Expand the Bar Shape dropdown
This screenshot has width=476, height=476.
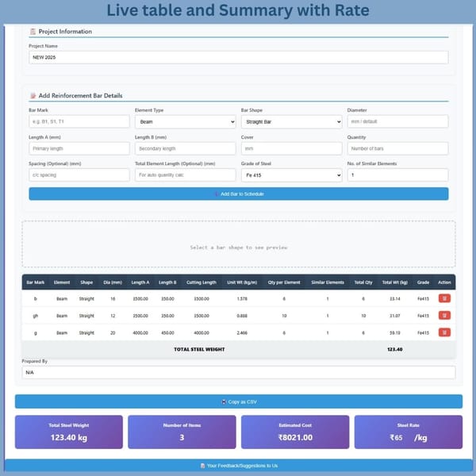[x=291, y=122]
